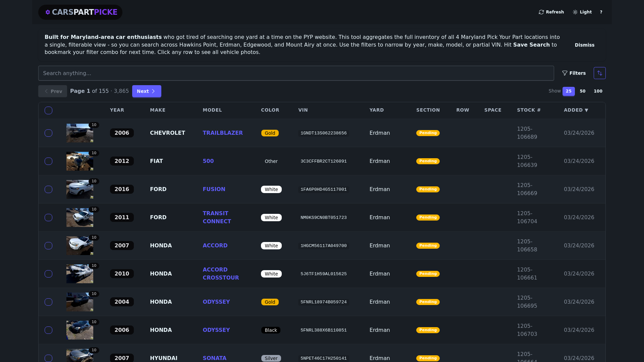The height and width of the screenshot is (362, 644).
Task: Sort by the MAKE column header
Action: (158, 110)
